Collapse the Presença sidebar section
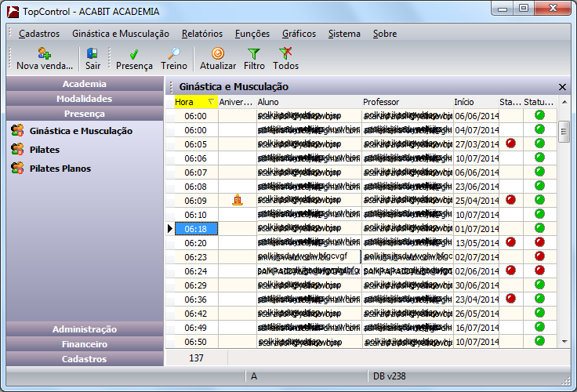This screenshot has height=392, width=577. click(85, 114)
